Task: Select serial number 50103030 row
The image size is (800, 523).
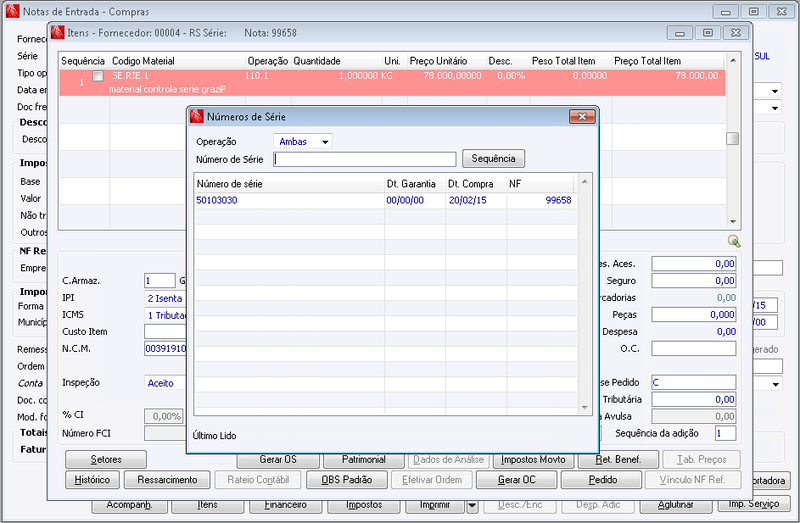Action: [386, 201]
